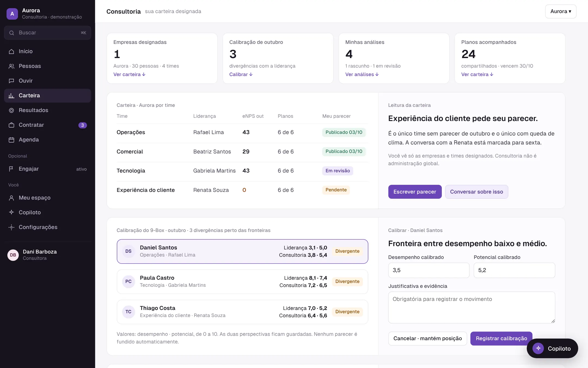The image size is (588, 368).
Task: Click the Justificativa e evidência textarea
Action: click(x=471, y=307)
